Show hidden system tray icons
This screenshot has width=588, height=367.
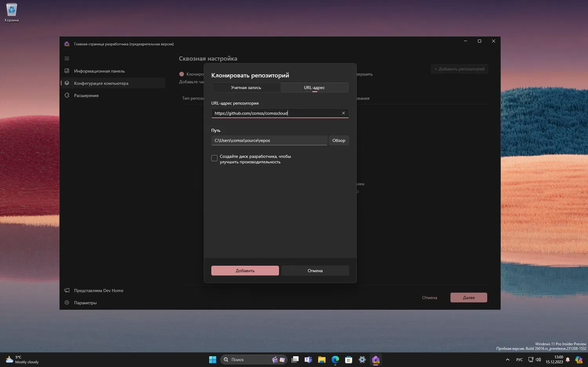coord(508,360)
